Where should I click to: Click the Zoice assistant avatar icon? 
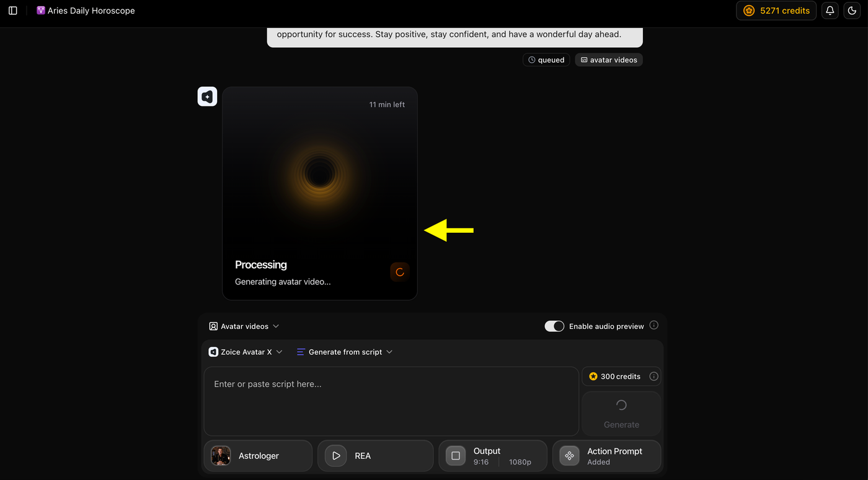click(207, 97)
